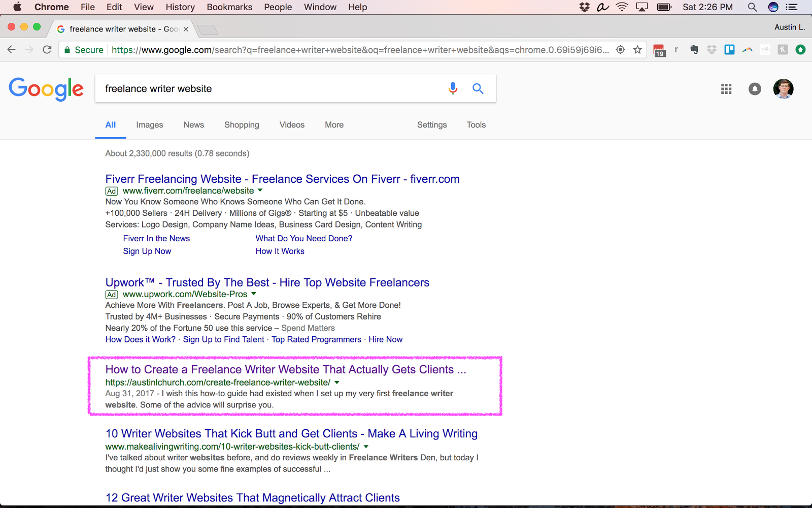
Task: Open the Upwork Trusted By The Best ad
Action: [267, 282]
